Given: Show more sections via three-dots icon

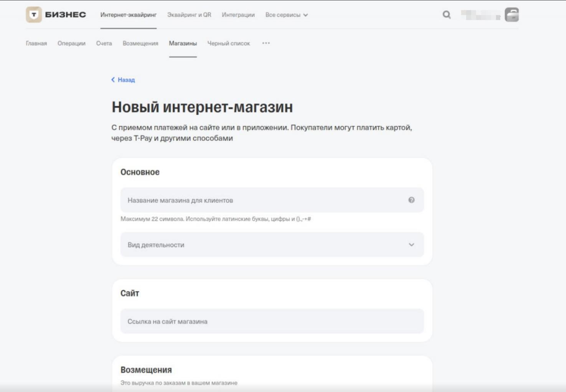Looking at the screenshot, I should [x=266, y=43].
